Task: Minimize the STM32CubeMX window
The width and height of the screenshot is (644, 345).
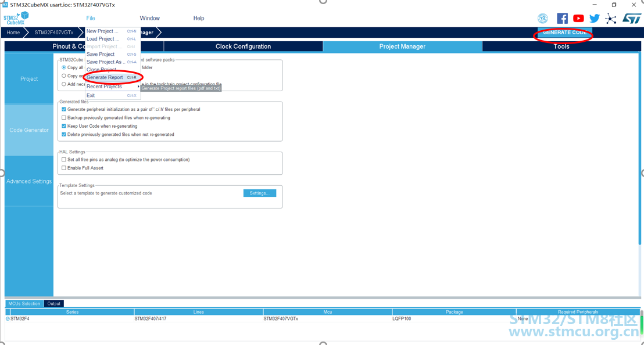Action: 595,5
